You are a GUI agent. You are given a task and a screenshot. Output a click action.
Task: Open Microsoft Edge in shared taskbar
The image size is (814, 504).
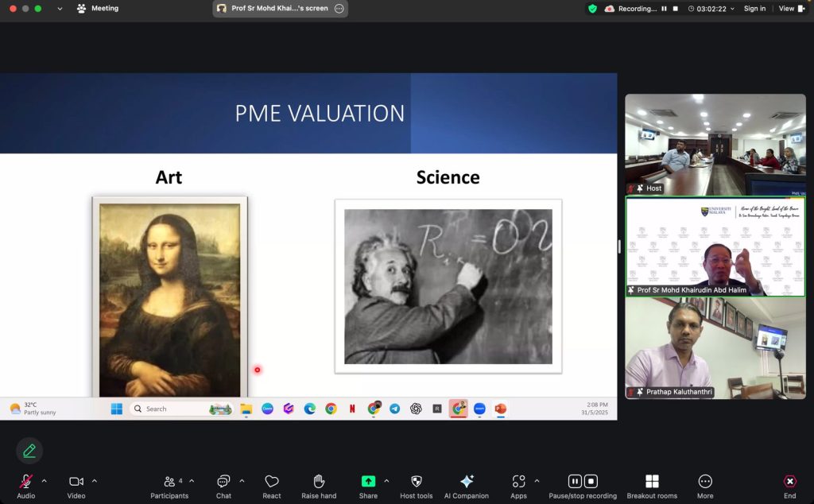tap(310, 409)
